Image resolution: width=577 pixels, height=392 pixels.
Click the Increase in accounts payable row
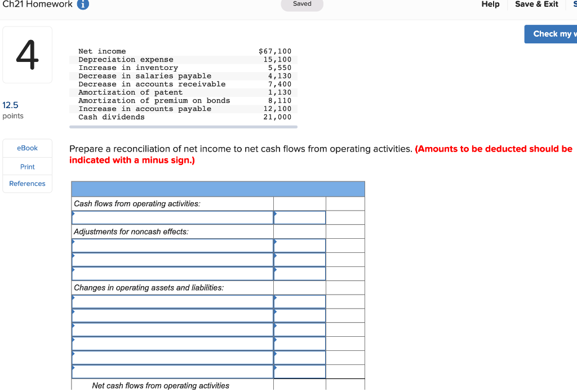click(183, 109)
